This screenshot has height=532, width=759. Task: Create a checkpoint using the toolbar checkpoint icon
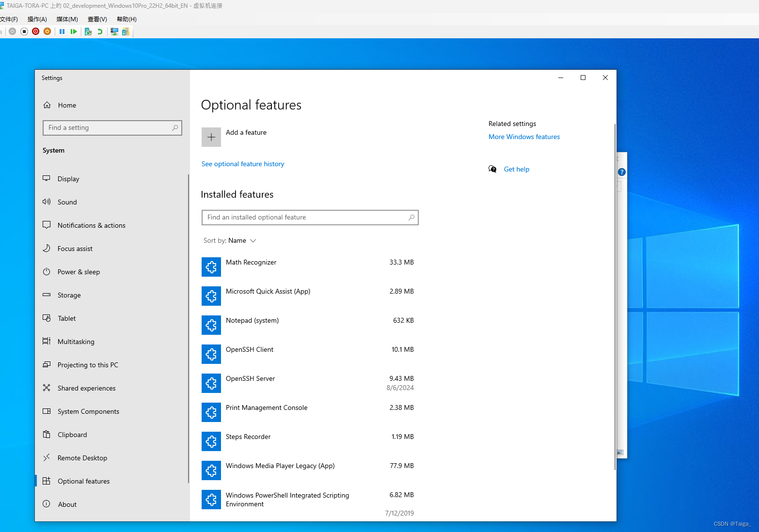(x=88, y=31)
